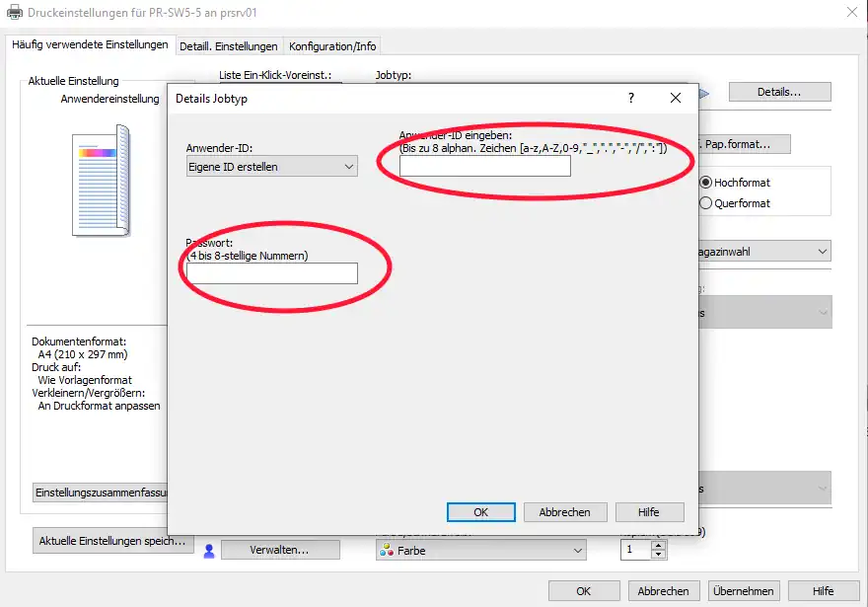Click the Anwender-ID eingeben text field
The image size is (868, 607).
[484, 167]
